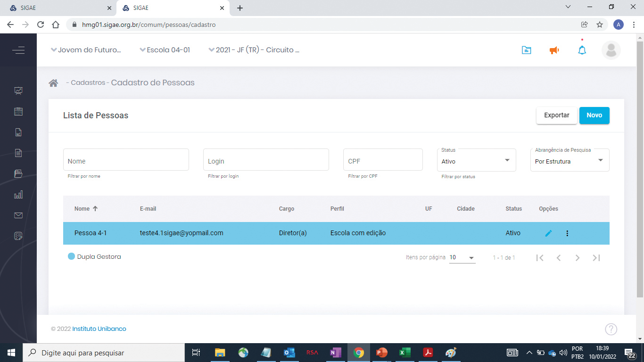This screenshot has height=362, width=644.
Task: Open the checklist sidebar icon at bottom
Action: (18, 236)
